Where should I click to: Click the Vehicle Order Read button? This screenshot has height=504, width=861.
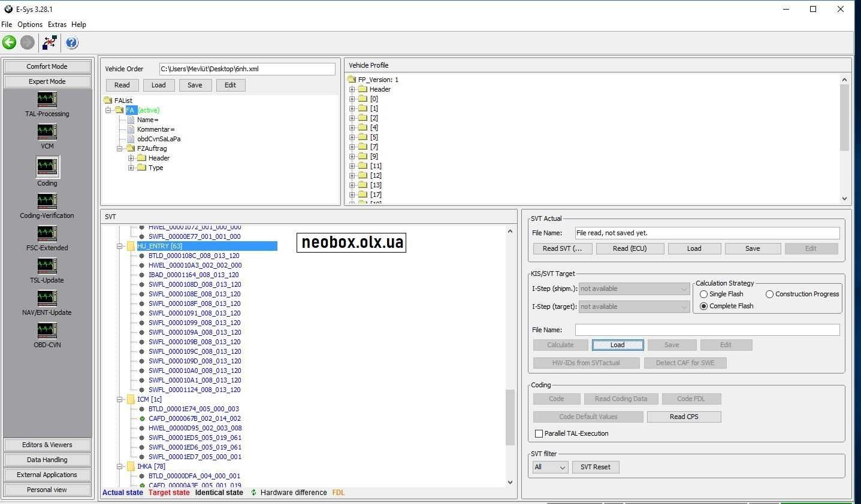pyautogui.click(x=122, y=85)
